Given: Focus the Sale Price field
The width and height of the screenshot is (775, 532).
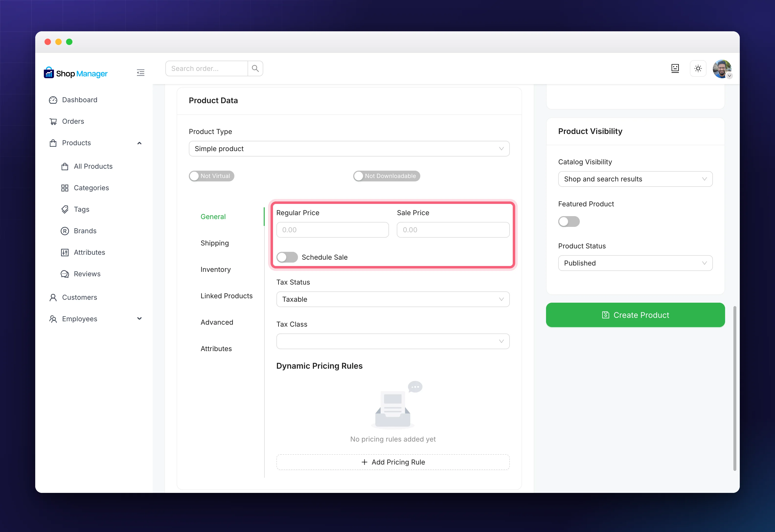Looking at the screenshot, I should click(x=453, y=230).
